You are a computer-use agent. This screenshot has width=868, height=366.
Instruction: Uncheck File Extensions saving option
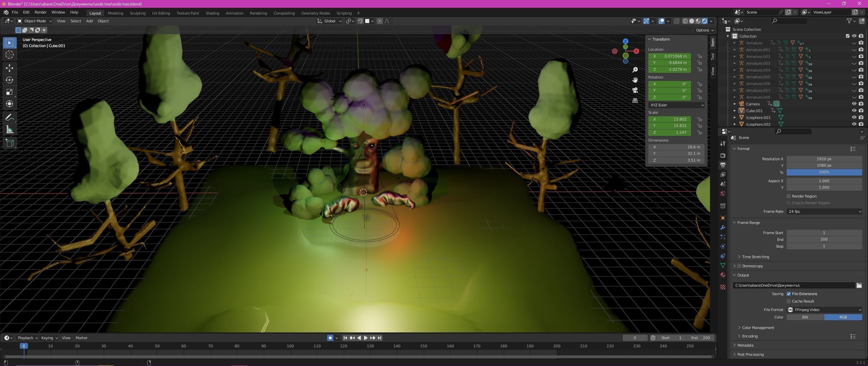click(x=789, y=294)
